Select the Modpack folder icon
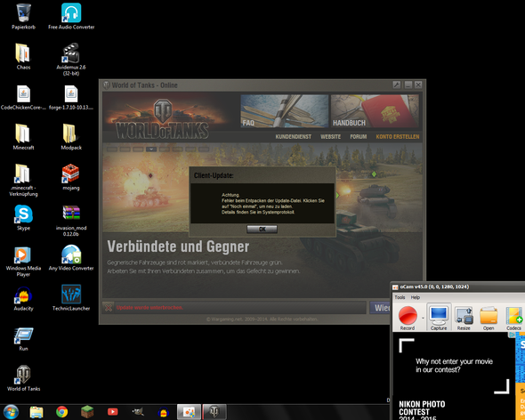The height and width of the screenshot is (420, 525). pyautogui.click(x=71, y=137)
